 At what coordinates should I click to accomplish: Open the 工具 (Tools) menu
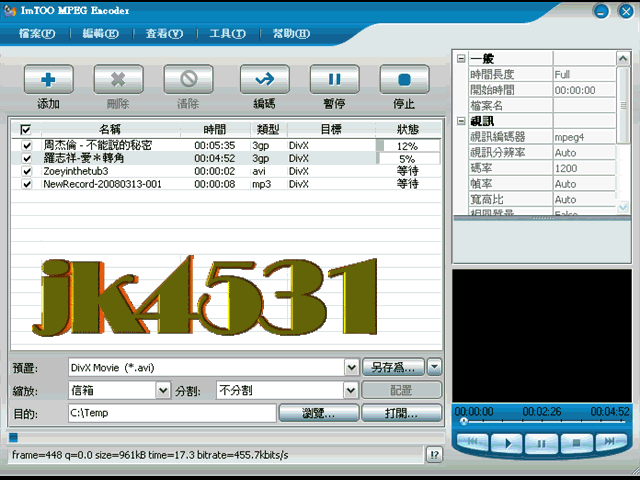(227, 34)
